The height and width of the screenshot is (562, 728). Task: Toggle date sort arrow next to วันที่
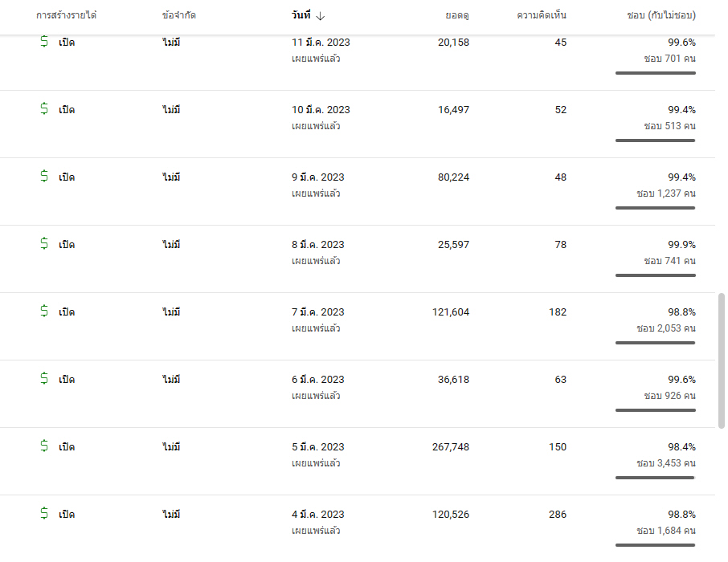(x=321, y=16)
